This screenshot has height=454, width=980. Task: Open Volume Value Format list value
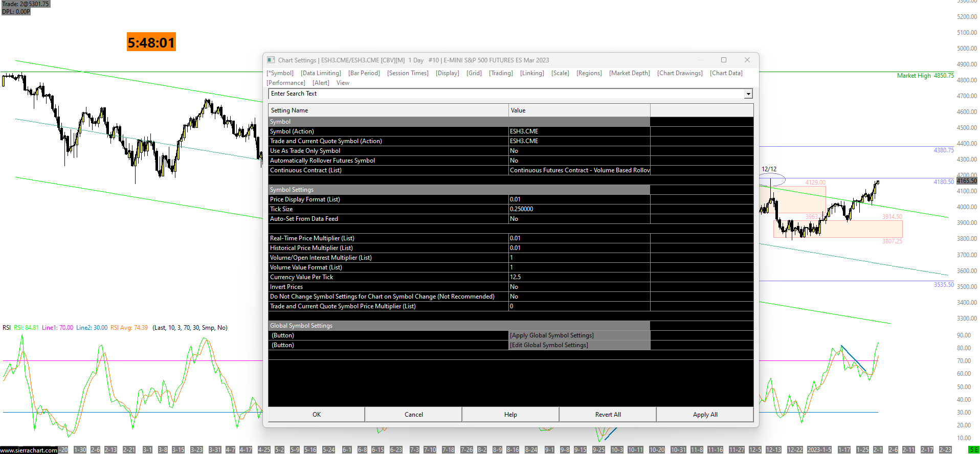click(580, 267)
